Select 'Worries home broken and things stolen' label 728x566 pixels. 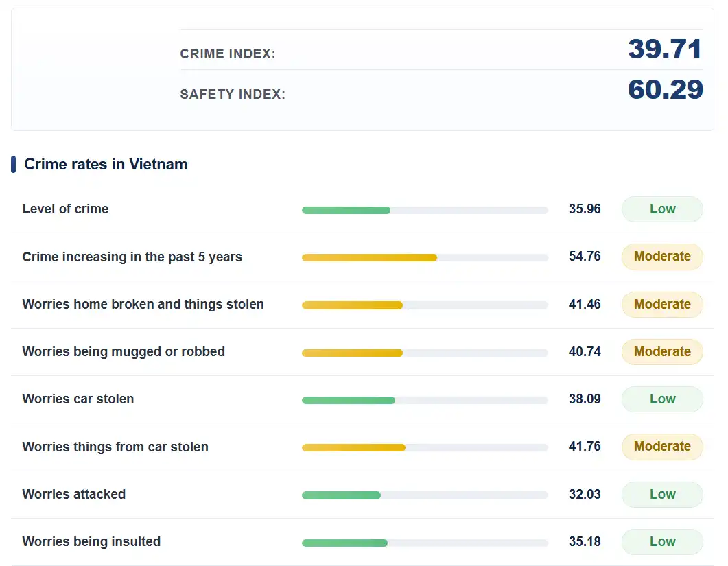coord(143,304)
